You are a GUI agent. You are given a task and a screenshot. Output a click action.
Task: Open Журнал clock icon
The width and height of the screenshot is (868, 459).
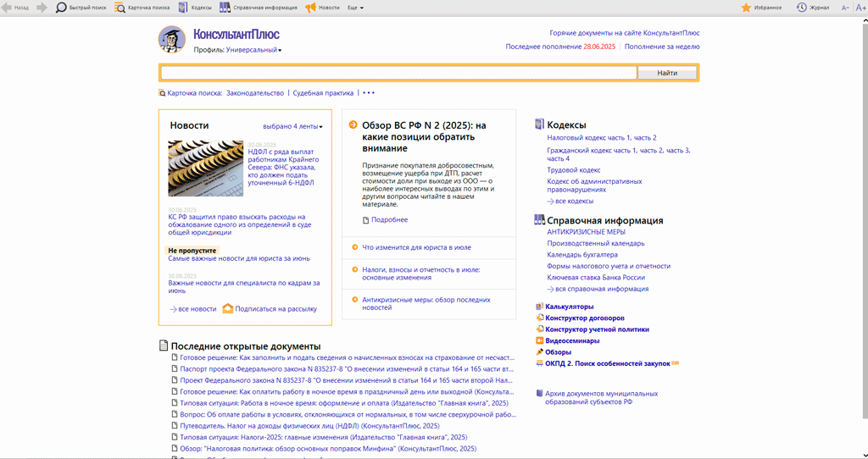[x=801, y=8]
